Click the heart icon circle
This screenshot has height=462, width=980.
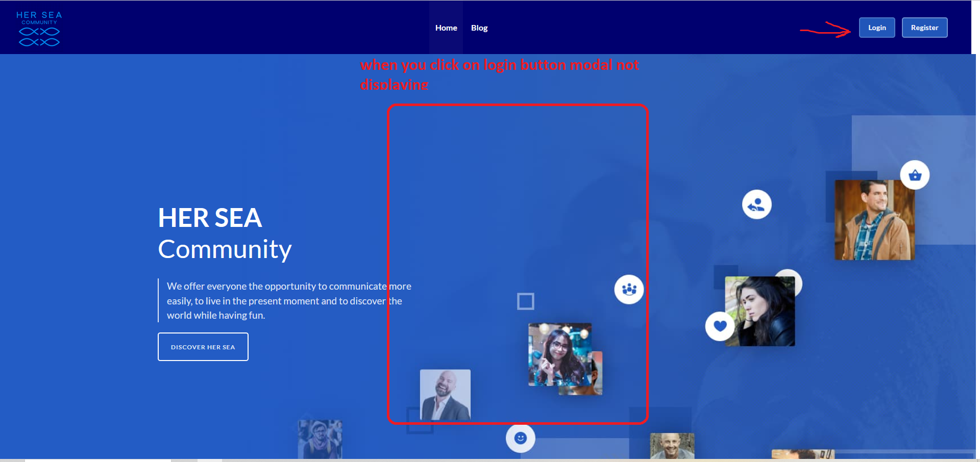pos(719,326)
